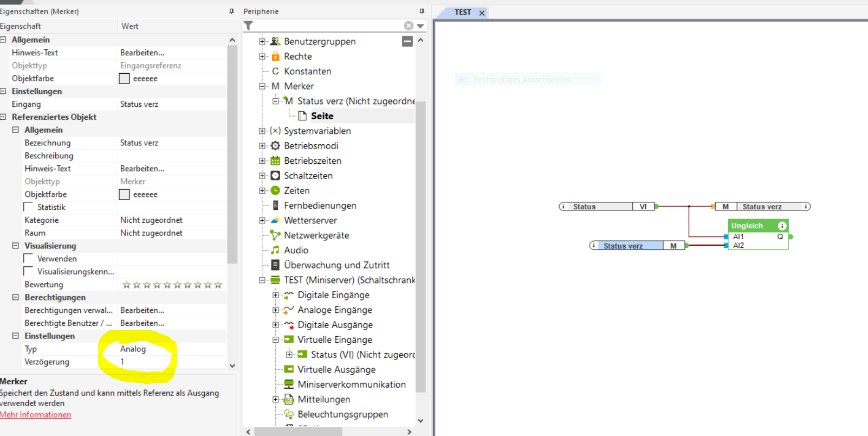The height and width of the screenshot is (436, 868).
Task: Click the filter funnel icon in Peripherie
Action: point(248,25)
